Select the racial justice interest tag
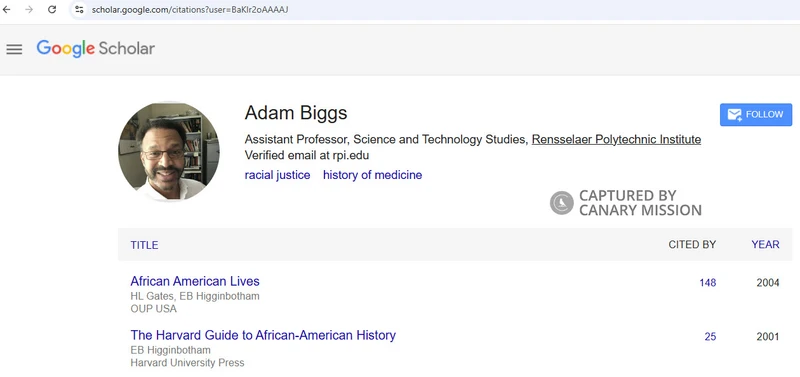This screenshot has width=800, height=377. coord(277,175)
